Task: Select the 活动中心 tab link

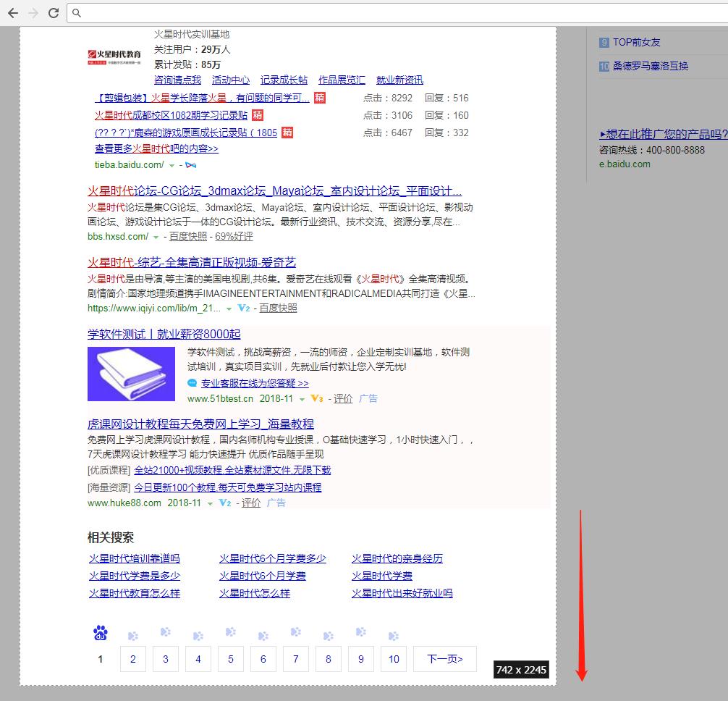Action: [229, 80]
